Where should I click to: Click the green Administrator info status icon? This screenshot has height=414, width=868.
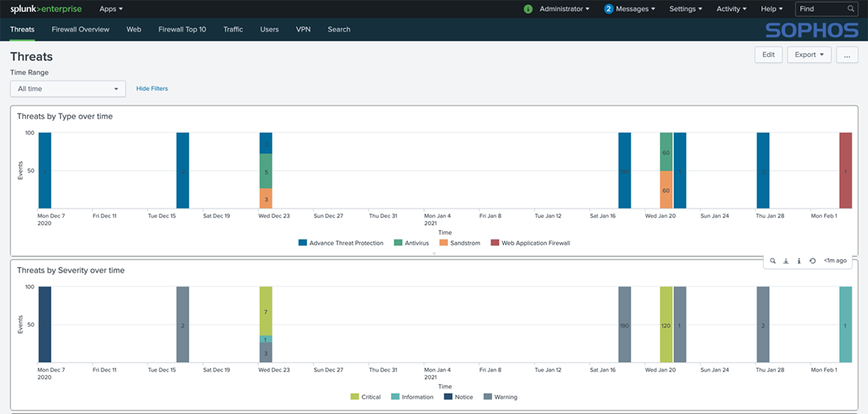tap(528, 9)
